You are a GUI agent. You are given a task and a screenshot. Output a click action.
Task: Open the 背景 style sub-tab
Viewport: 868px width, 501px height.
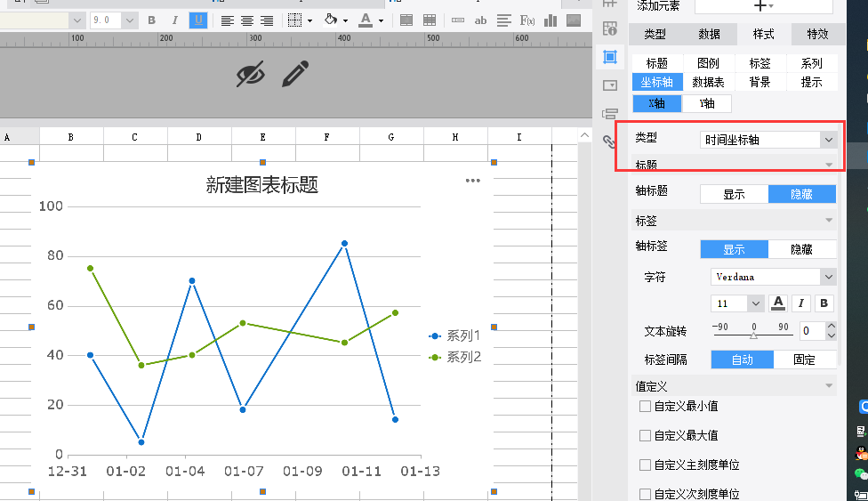(x=760, y=82)
